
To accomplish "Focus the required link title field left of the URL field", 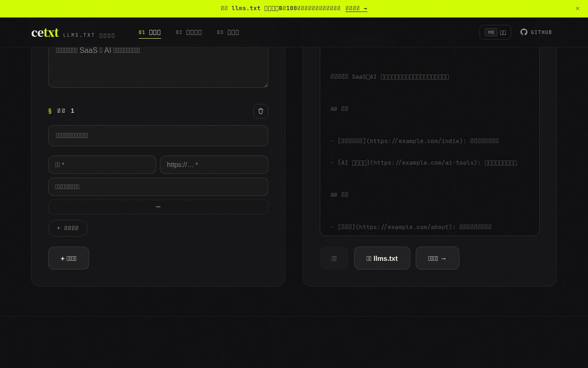I will coord(102,165).
